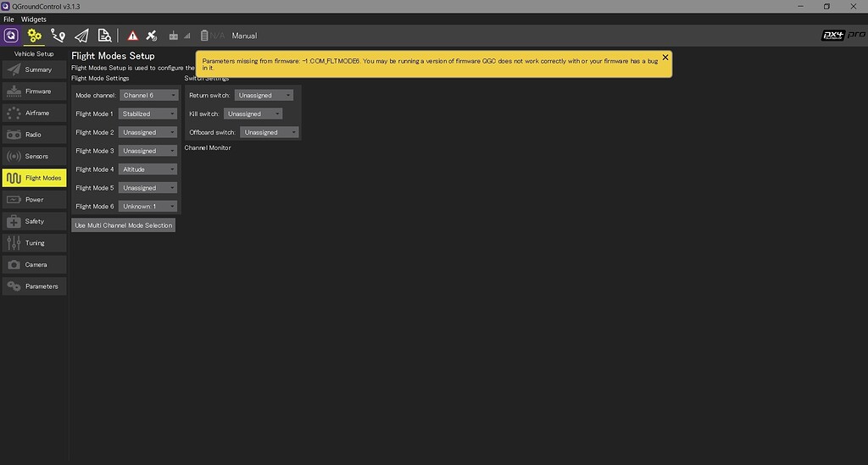868x465 pixels.
Task: Click the Flight Modes Setup heading
Action: [x=113, y=56]
